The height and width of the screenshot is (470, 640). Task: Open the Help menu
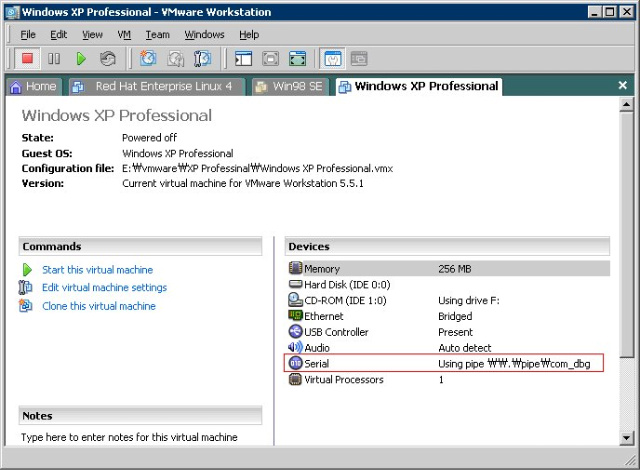coord(249,35)
